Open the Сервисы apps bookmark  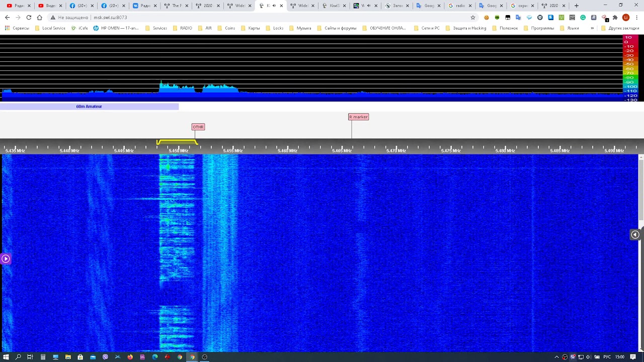[x=17, y=28]
